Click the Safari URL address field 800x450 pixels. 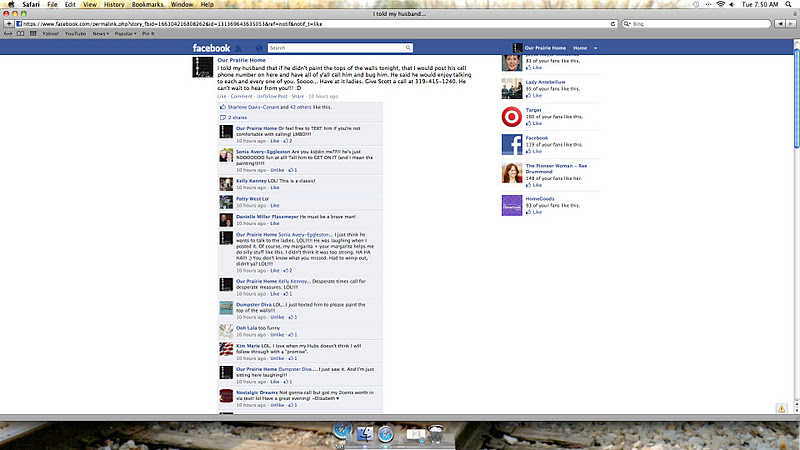(314, 23)
